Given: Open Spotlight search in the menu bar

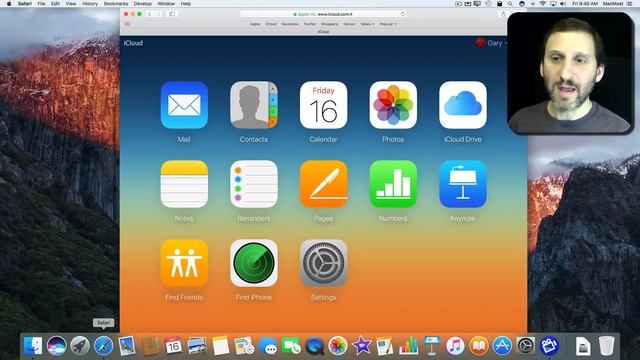Looking at the screenshot, I should point(510,4).
